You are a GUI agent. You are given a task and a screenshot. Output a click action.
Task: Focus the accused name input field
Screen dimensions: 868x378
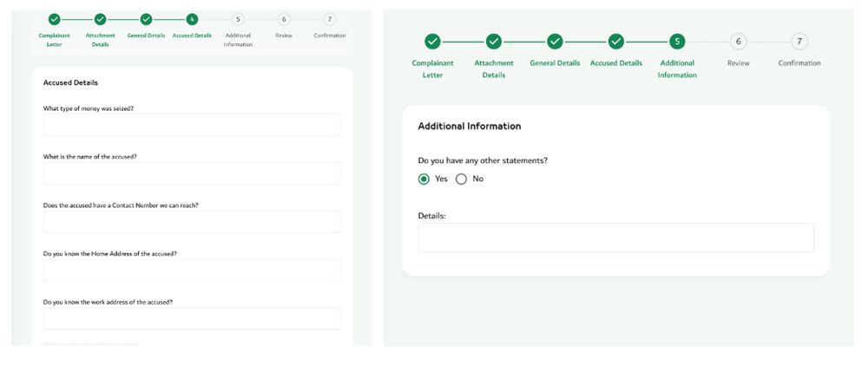(x=192, y=173)
